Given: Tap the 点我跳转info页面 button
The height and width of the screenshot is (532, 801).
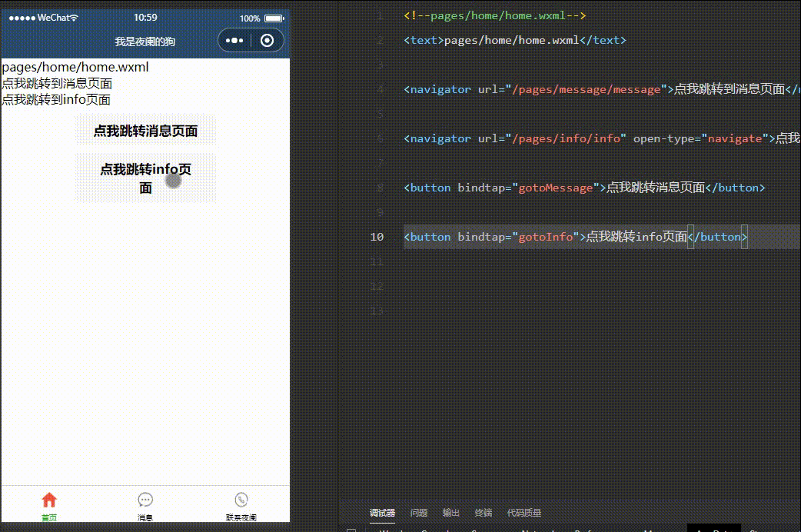Looking at the screenshot, I should click(145, 178).
